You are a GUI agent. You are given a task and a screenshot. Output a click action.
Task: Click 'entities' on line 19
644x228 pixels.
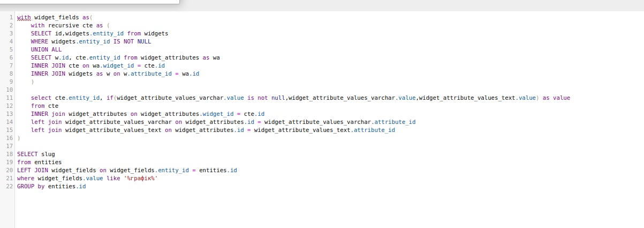(x=48, y=162)
